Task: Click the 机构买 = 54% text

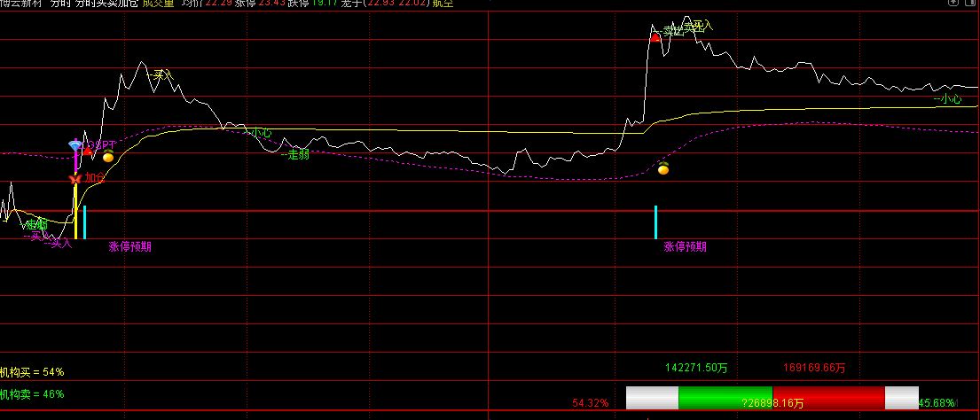Action: pyautogui.click(x=32, y=372)
